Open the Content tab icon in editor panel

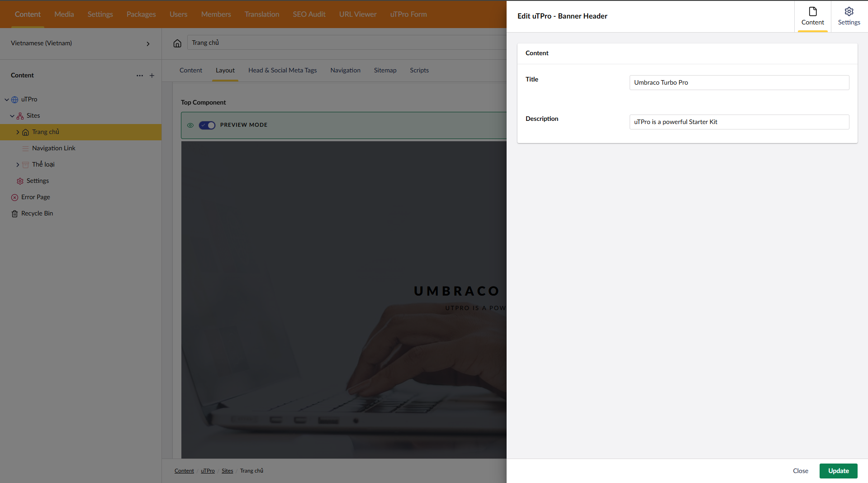812,16
